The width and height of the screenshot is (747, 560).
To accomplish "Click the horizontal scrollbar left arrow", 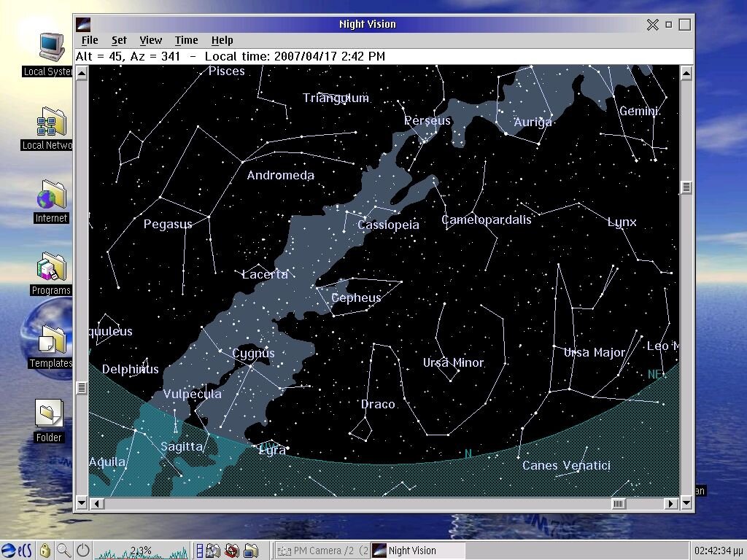I will [x=96, y=504].
